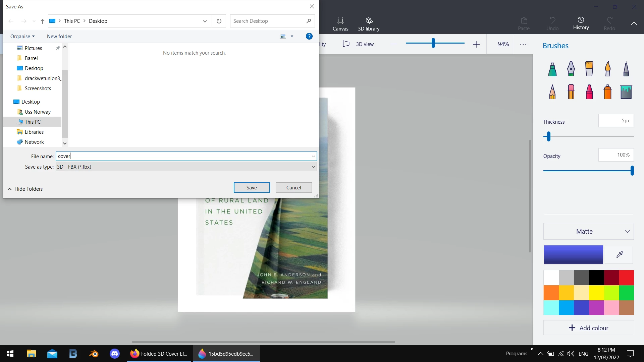Toggle the 3D view mode
Viewport: 644px width, 362px height.
point(358,44)
